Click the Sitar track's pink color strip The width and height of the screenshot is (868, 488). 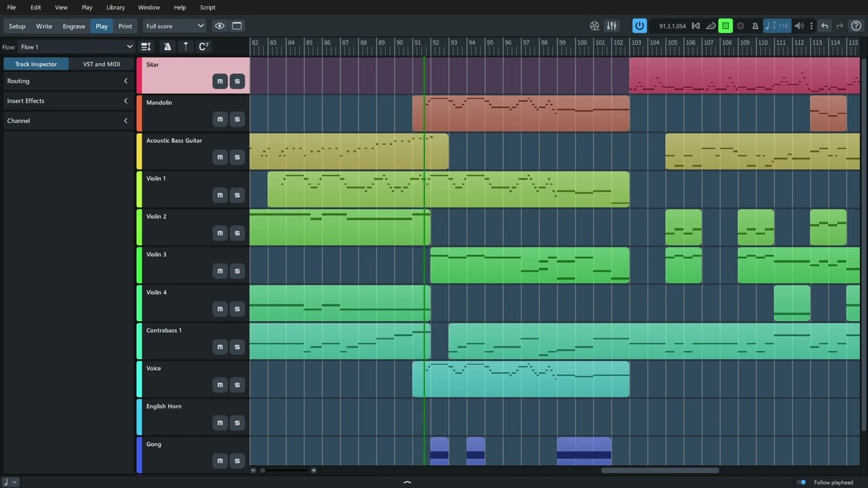coord(139,75)
